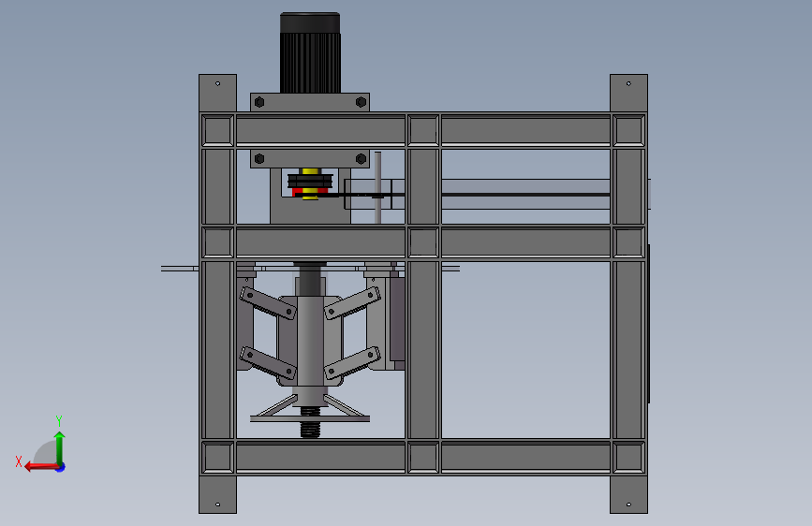The height and width of the screenshot is (526, 812).
Task: Select the threaded screw at the mechanism bottom
Action: (x=310, y=430)
